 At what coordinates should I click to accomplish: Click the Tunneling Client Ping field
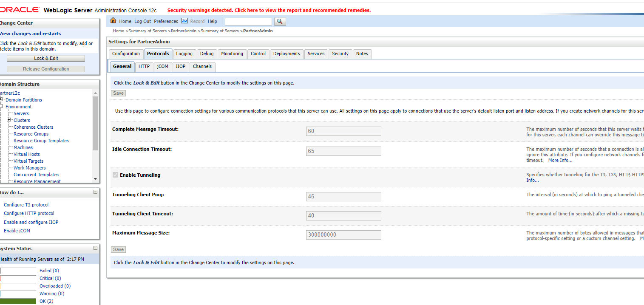point(343,197)
